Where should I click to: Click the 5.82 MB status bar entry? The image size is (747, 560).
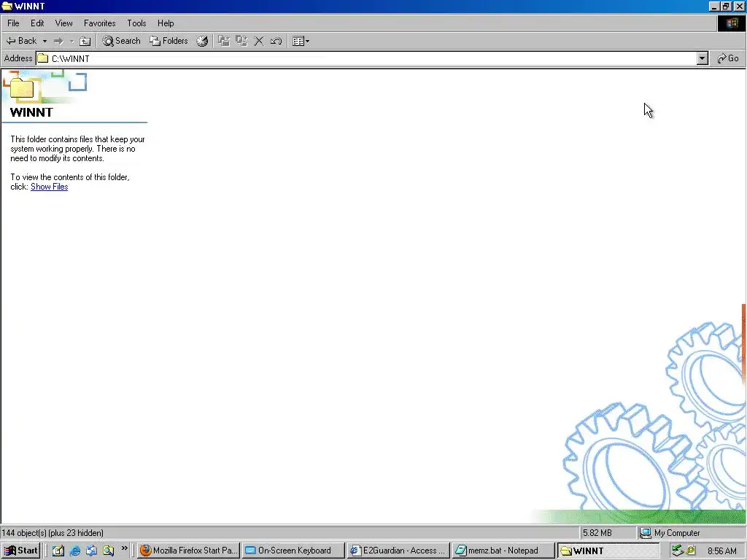pyautogui.click(x=608, y=533)
